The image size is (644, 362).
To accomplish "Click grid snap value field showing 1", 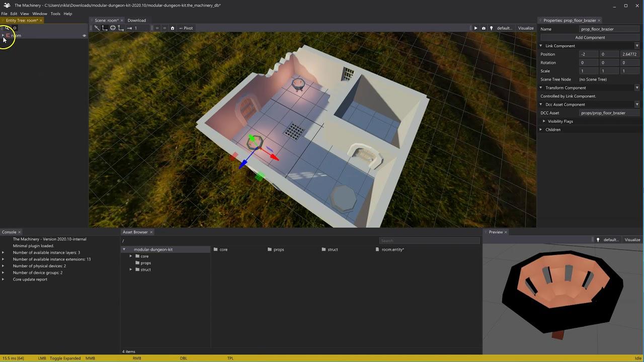I will [x=142, y=28].
